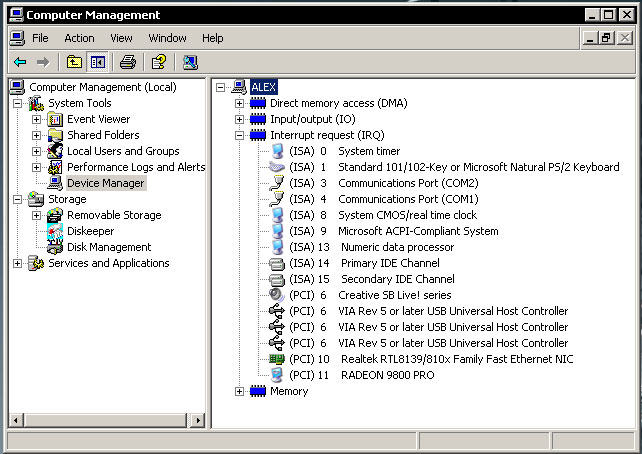Expand the Removable Storage node
Image resolution: width=642 pixels, height=454 pixels.
coord(36,215)
